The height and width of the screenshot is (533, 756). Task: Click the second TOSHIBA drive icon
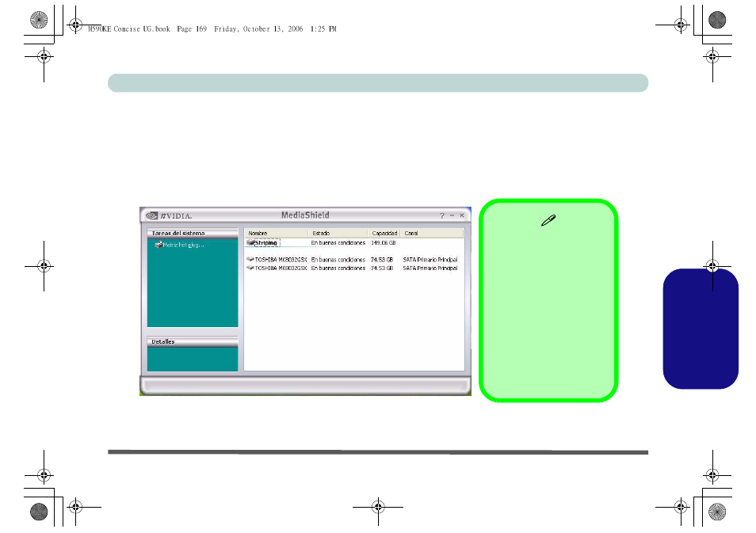click(250, 268)
